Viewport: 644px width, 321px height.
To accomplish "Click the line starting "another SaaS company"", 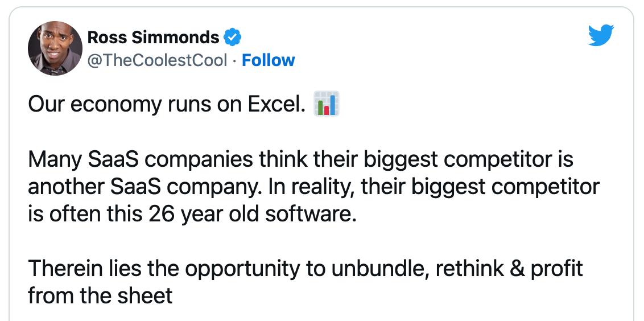I will point(314,187).
